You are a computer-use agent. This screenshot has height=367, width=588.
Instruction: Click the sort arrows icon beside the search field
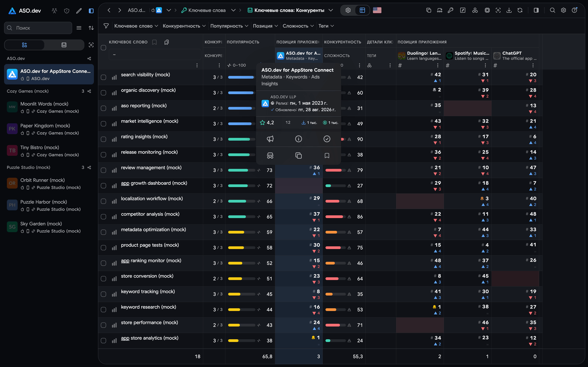point(91,28)
